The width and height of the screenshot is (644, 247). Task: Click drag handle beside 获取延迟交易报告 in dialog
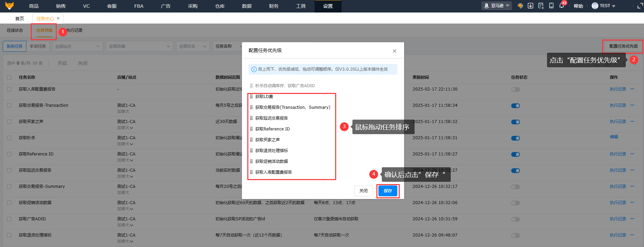[x=251, y=118]
